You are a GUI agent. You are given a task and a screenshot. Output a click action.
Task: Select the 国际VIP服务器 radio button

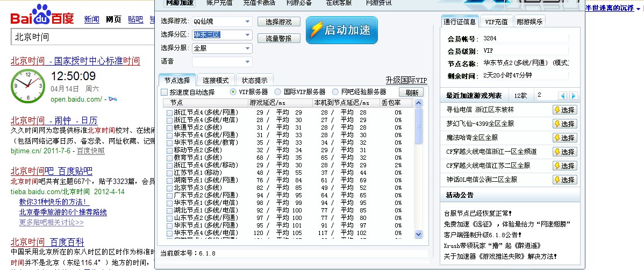[x=277, y=92]
